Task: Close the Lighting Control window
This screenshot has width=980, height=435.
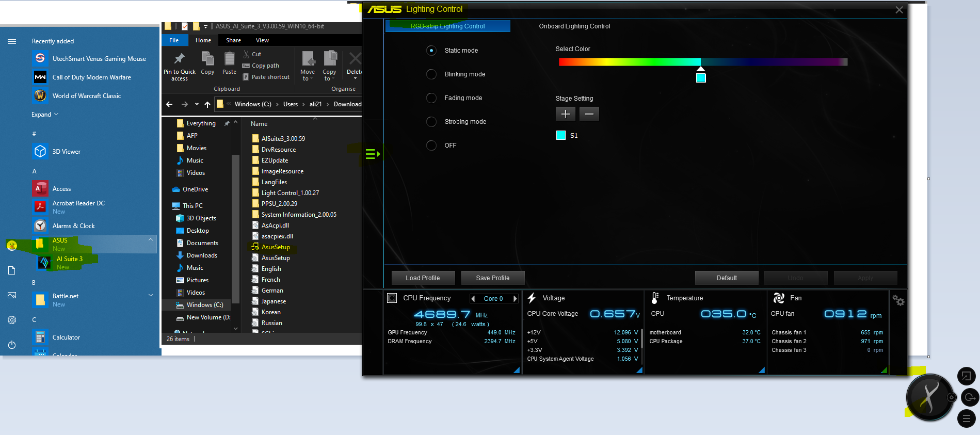Action: pos(899,10)
